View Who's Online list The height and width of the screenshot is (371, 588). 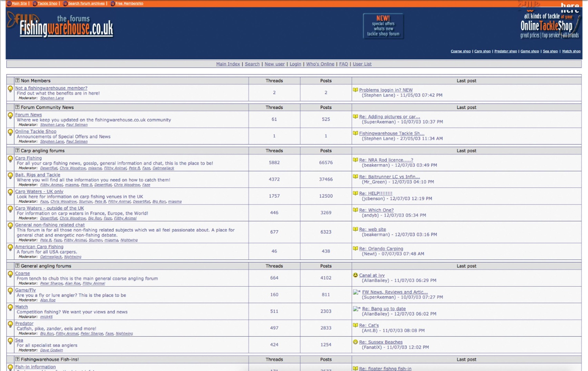click(320, 64)
